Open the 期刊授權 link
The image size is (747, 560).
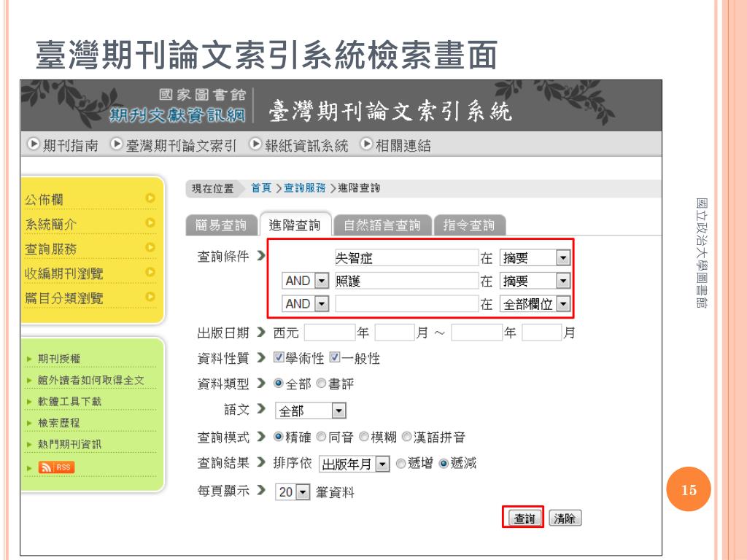point(59,359)
